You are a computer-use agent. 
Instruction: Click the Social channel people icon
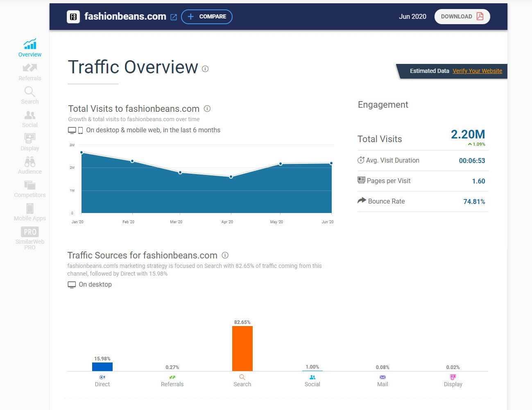point(312,377)
